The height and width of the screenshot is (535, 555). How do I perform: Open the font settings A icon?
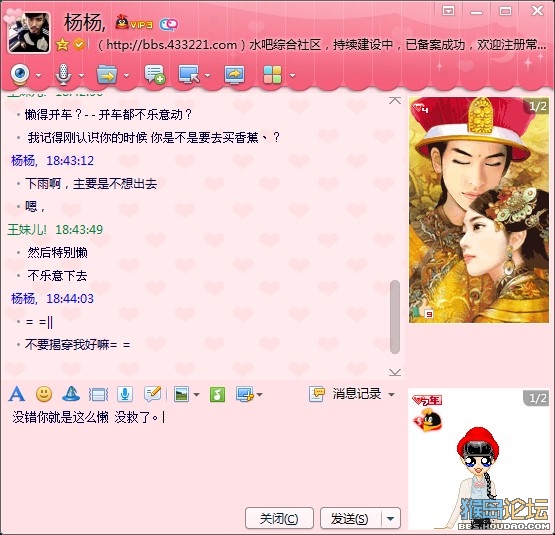coord(17,394)
